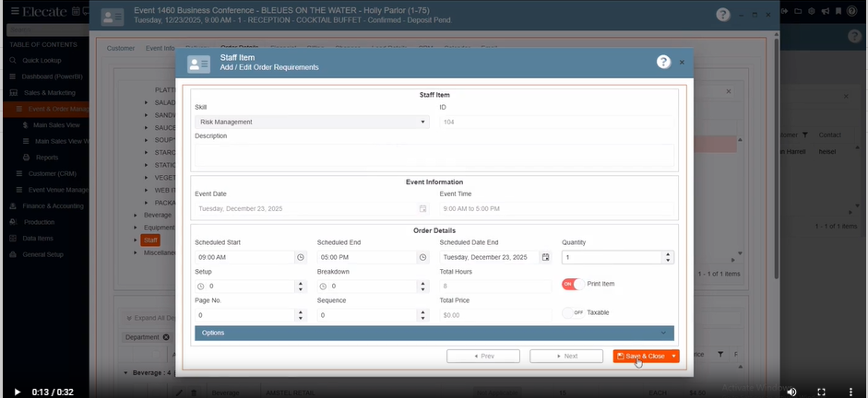This screenshot has width=868, height=398.
Task: Mute the video with the speaker icon
Action: 791,391
